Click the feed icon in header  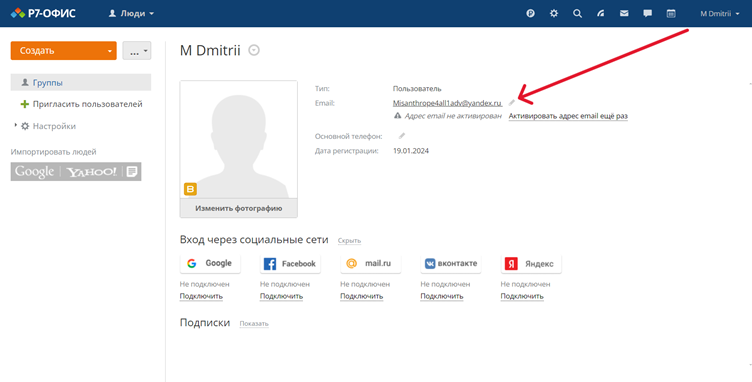[600, 13]
